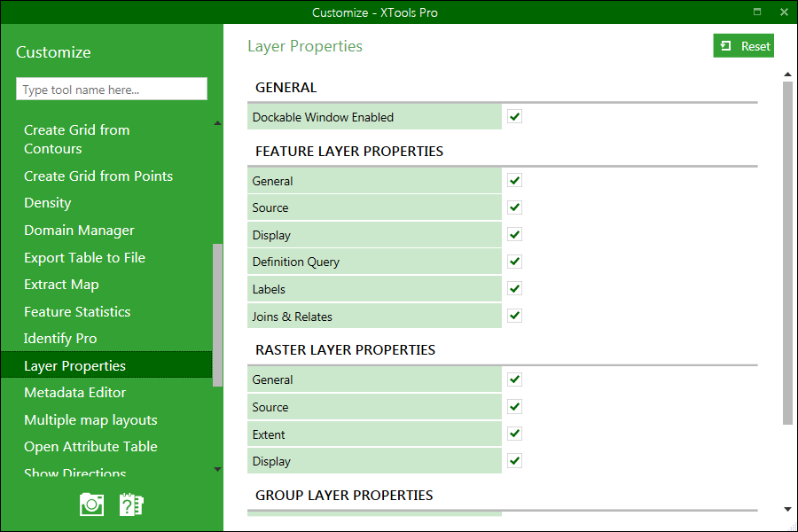Toggle General checkbox under Raster Layer Properties
The width and height of the screenshot is (798, 532).
pyautogui.click(x=514, y=379)
